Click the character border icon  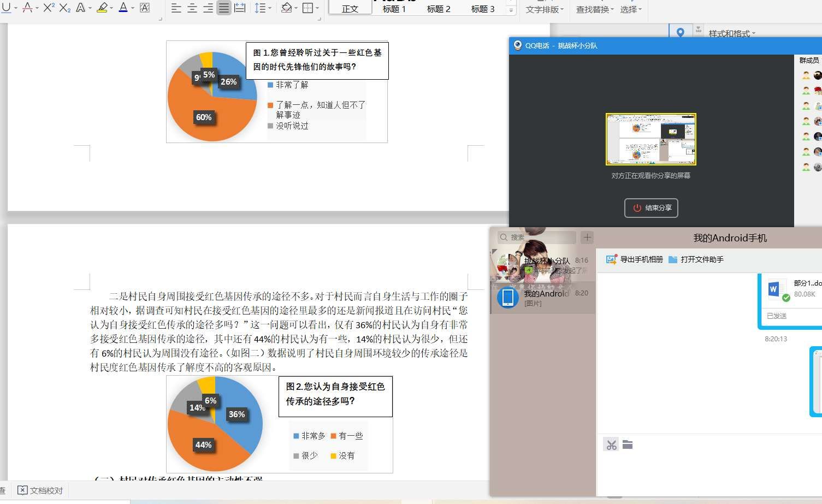click(x=145, y=8)
